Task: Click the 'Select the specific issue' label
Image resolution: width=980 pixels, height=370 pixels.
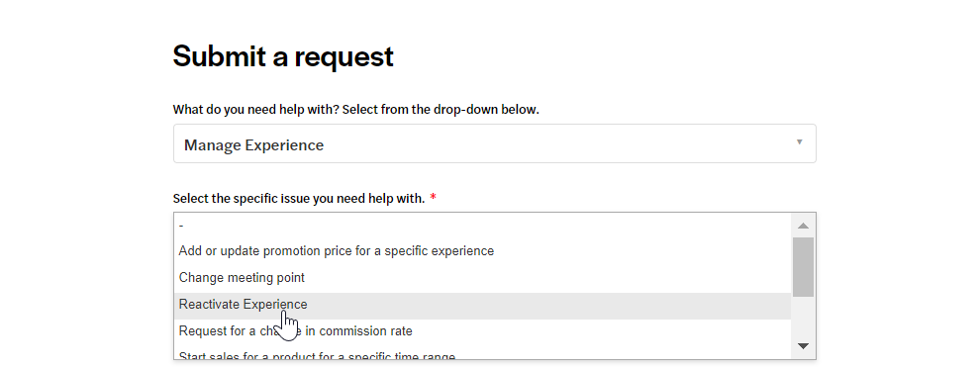Action: pos(299,199)
